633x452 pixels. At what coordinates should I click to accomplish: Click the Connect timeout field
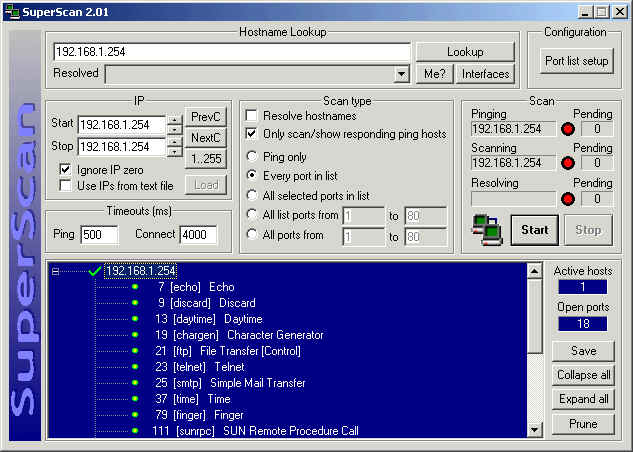[198, 234]
